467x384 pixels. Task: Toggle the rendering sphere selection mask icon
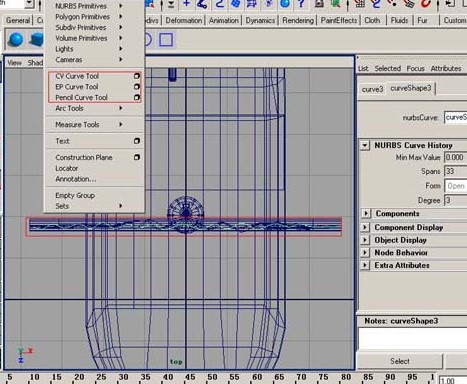point(285,4)
